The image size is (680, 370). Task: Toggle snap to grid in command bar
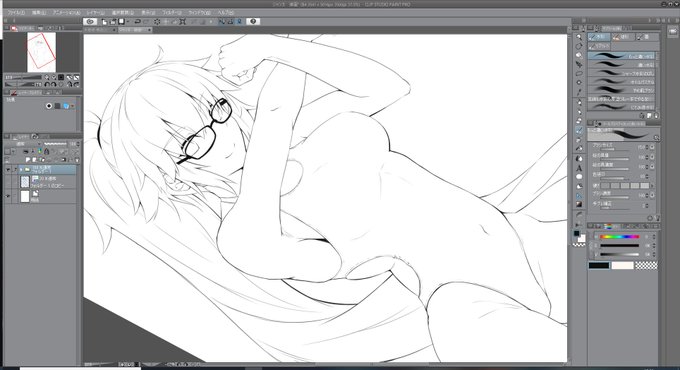(x=239, y=21)
